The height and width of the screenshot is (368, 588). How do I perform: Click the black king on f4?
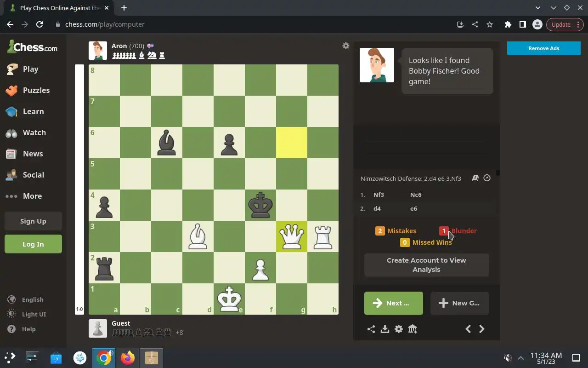click(x=260, y=205)
